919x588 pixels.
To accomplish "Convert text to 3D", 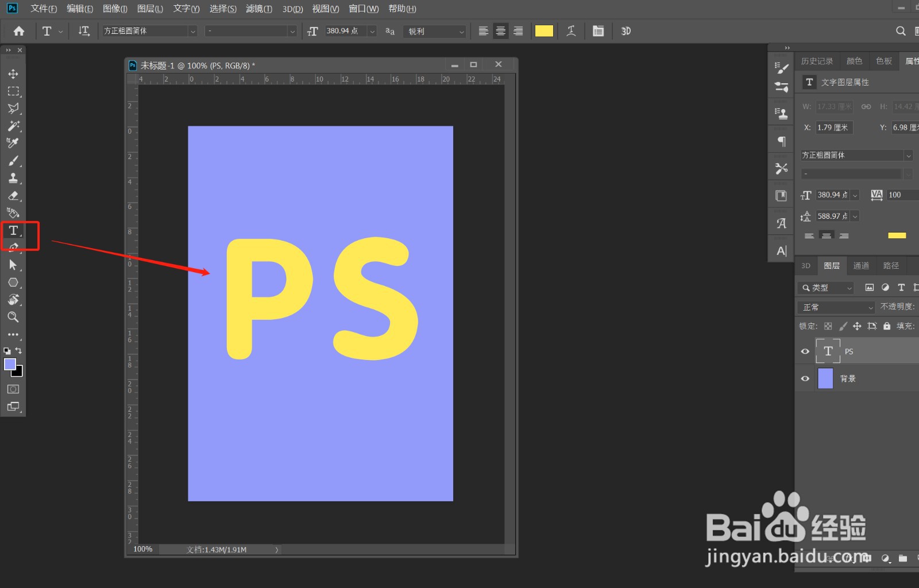I will click(x=625, y=31).
